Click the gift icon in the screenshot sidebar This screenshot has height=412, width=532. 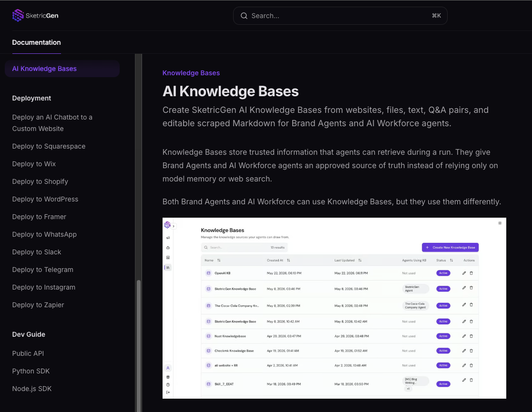click(x=168, y=377)
